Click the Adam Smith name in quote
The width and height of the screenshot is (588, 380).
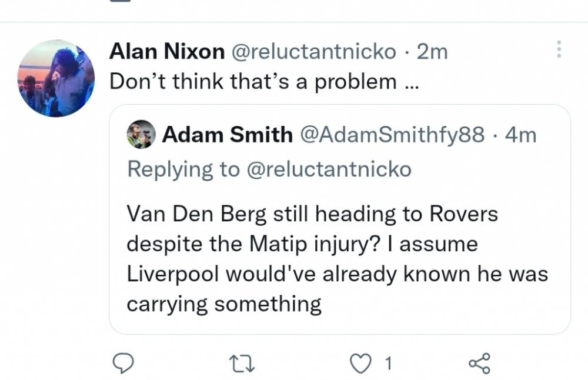pyautogui.click(x=227, y=135)
